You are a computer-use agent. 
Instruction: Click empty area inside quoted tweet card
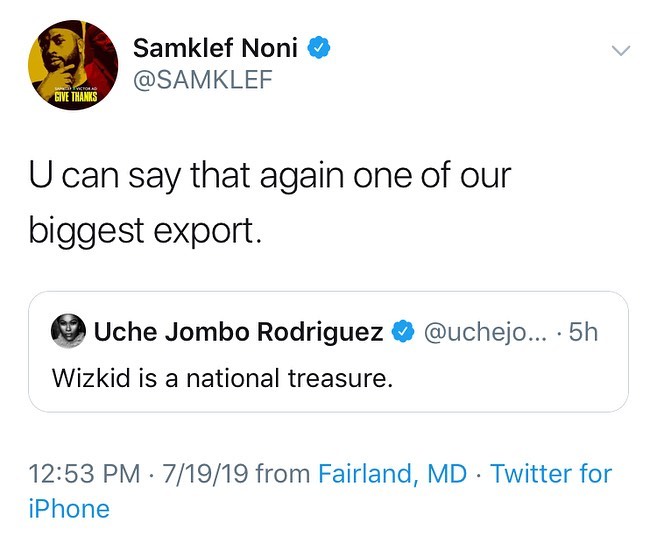pos(520,379)
